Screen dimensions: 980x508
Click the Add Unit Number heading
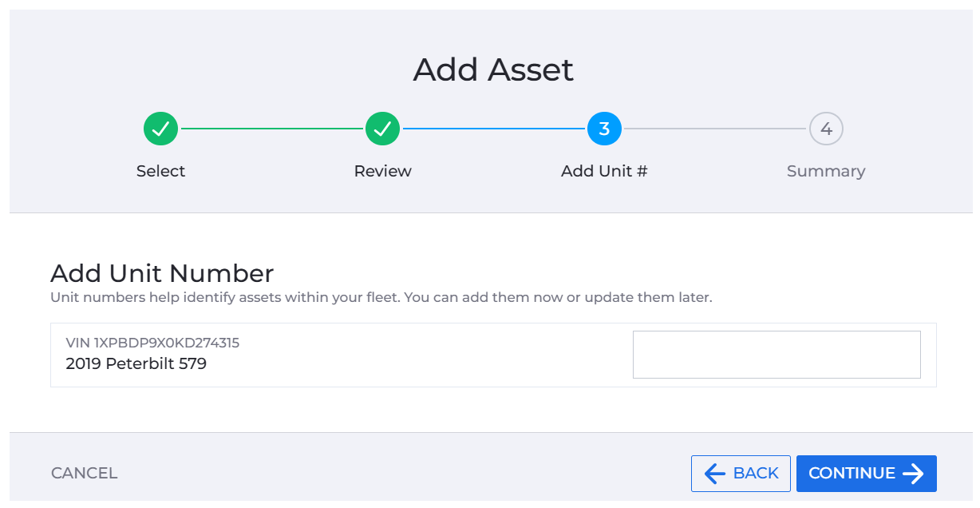[x=162, y=273]
